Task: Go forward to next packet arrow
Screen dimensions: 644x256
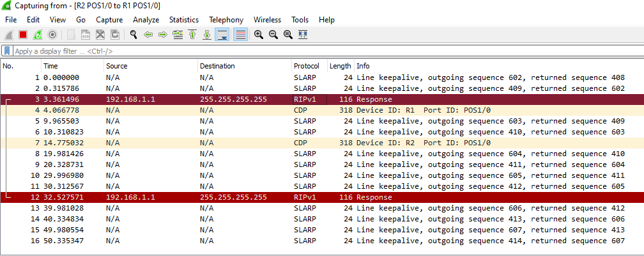Action: click(163, 35)
